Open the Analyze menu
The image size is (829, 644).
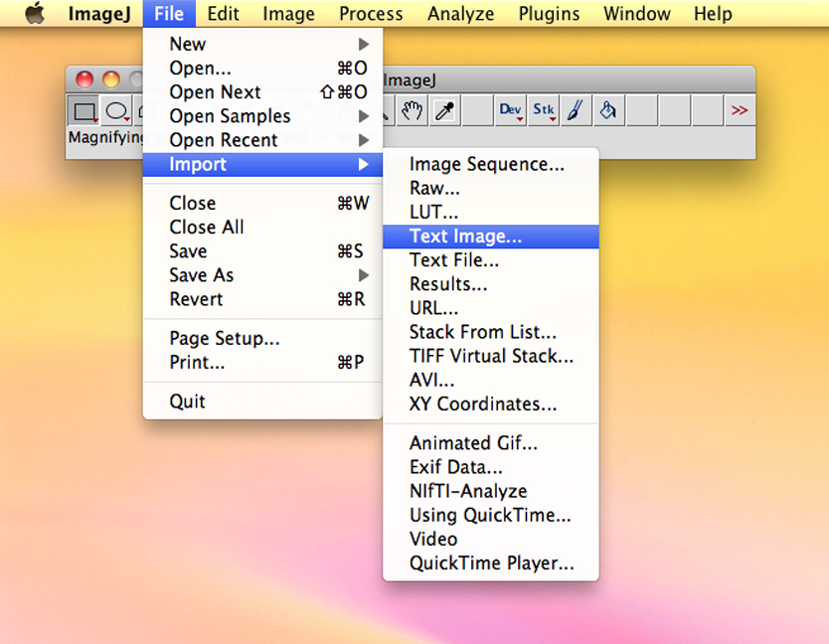point(460,14)
